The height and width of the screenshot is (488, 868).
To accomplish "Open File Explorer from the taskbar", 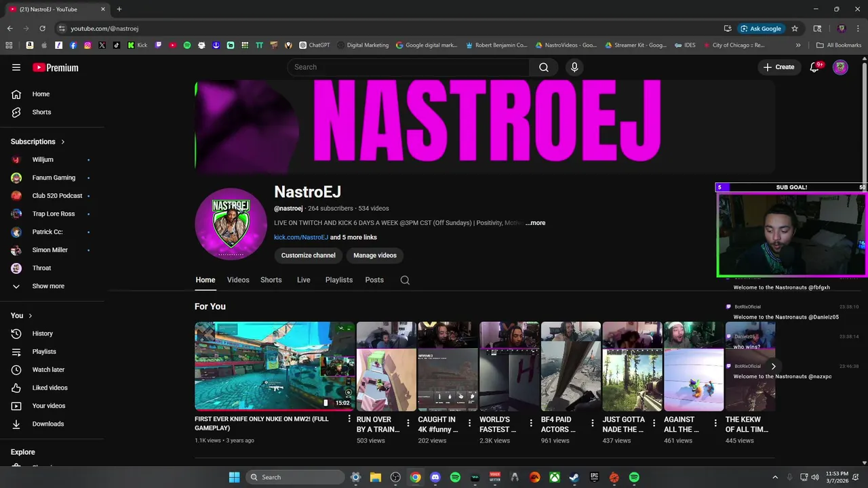I will [375, 477].
